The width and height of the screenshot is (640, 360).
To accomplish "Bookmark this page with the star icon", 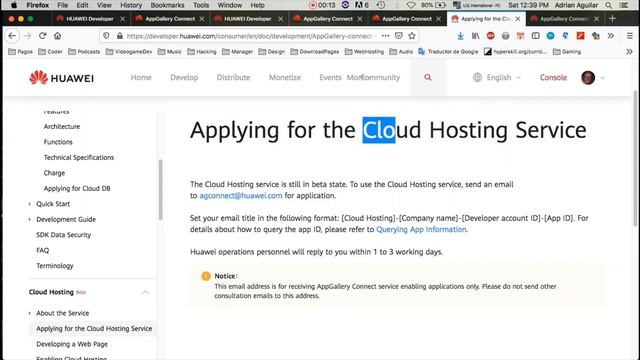I will point(412,36).
